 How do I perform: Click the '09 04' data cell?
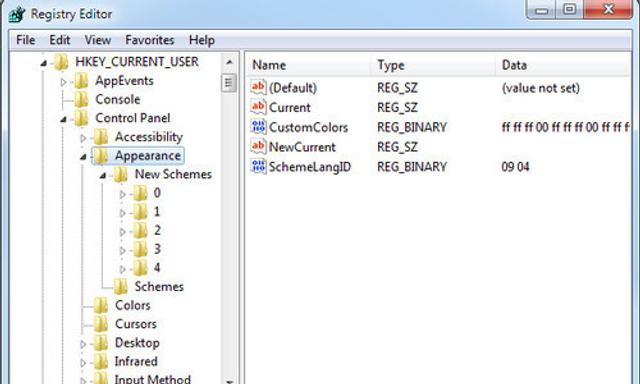point(515,167)
